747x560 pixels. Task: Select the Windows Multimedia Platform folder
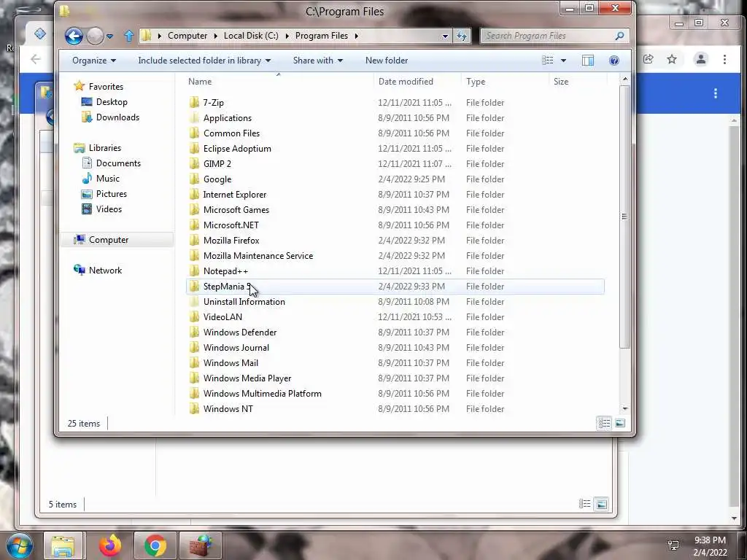[x=262, y=393]
